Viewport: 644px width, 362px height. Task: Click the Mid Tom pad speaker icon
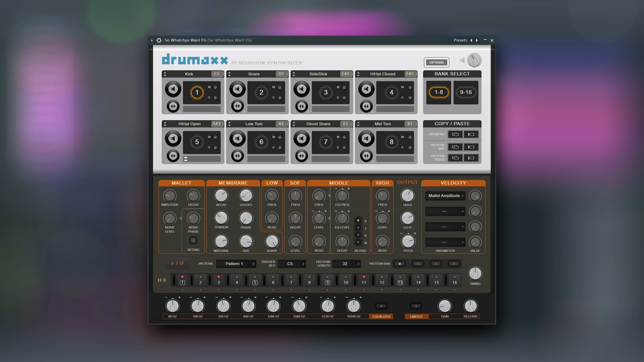click(x=366, y=138)
